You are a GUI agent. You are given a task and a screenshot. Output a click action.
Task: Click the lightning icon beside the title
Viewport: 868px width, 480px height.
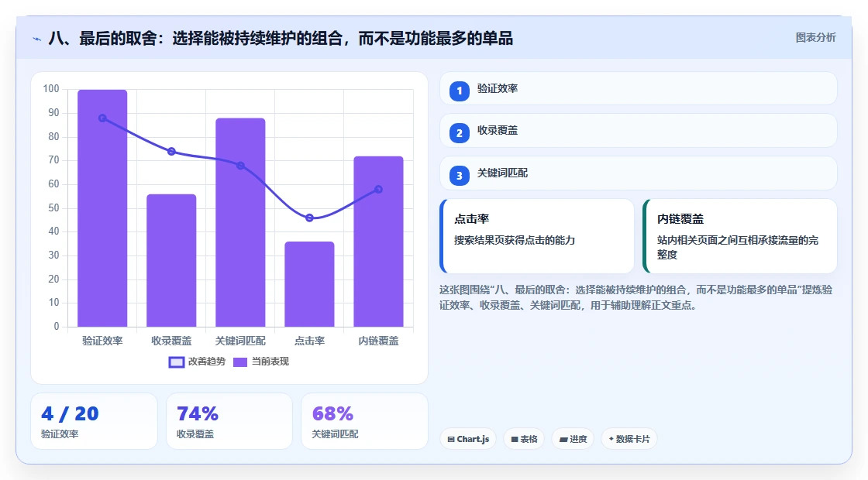(x=37, y=39)
